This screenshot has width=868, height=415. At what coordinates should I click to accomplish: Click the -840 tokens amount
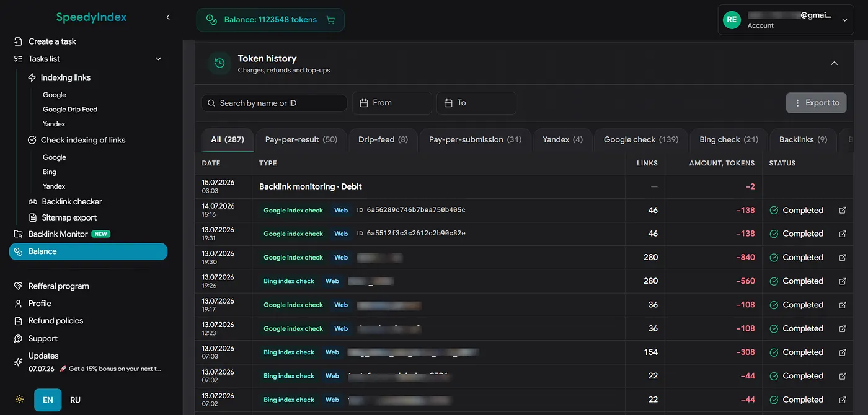[x=745, y=257]
